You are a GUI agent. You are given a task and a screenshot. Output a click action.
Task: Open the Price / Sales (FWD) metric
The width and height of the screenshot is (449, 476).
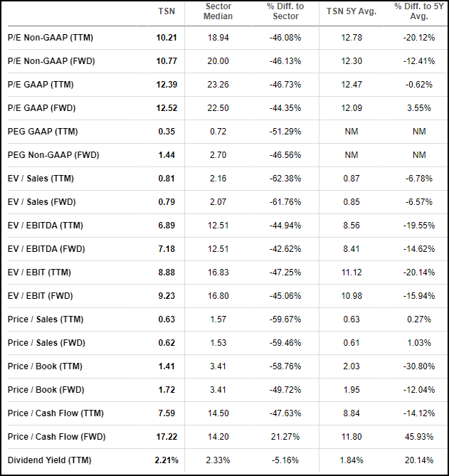[x=46, y=342]
